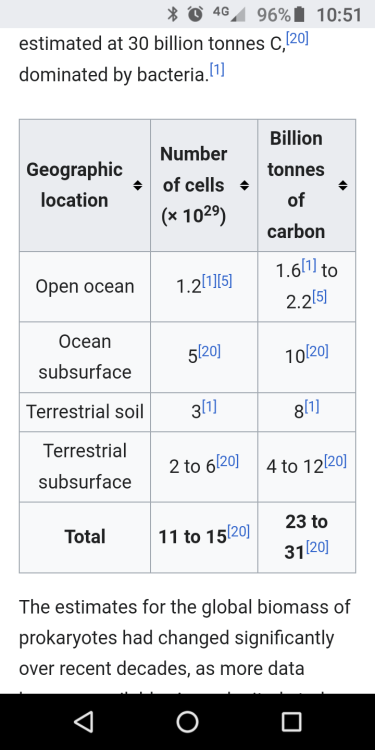Tap the Bluetooth status bar icon
The width and height of the screenshot is (375, 750).
pos(172,14)
